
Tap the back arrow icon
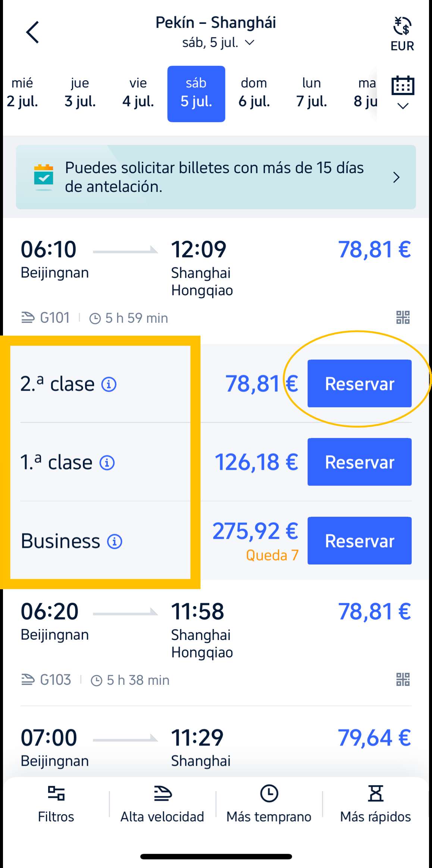[x=33, y=32]
